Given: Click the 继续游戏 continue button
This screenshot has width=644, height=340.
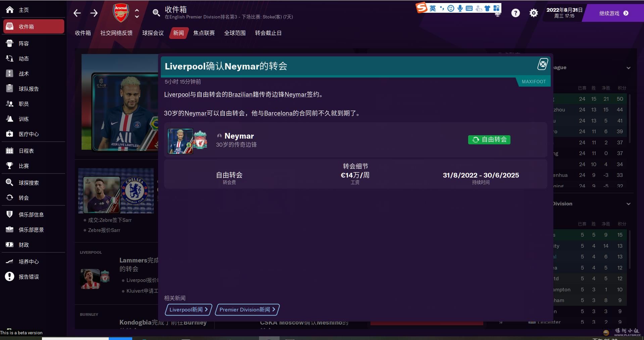Looking at the screenshot, I should point(613,13).
